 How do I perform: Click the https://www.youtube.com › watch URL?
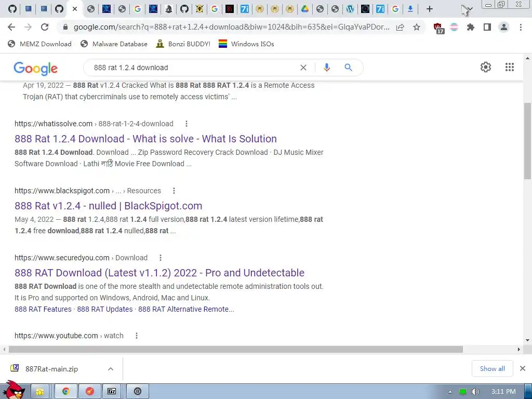pos(69,336)
